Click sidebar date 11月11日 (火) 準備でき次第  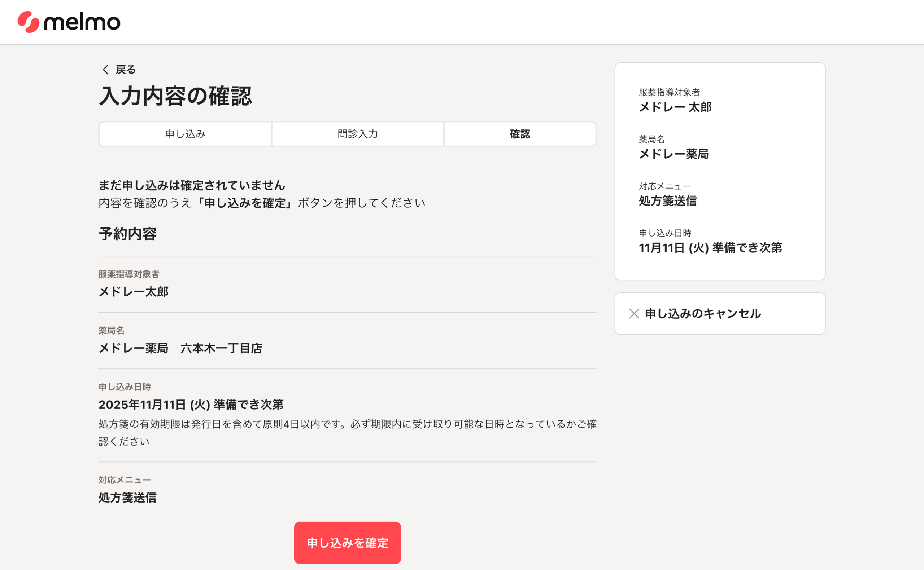(x=710, y=248)
